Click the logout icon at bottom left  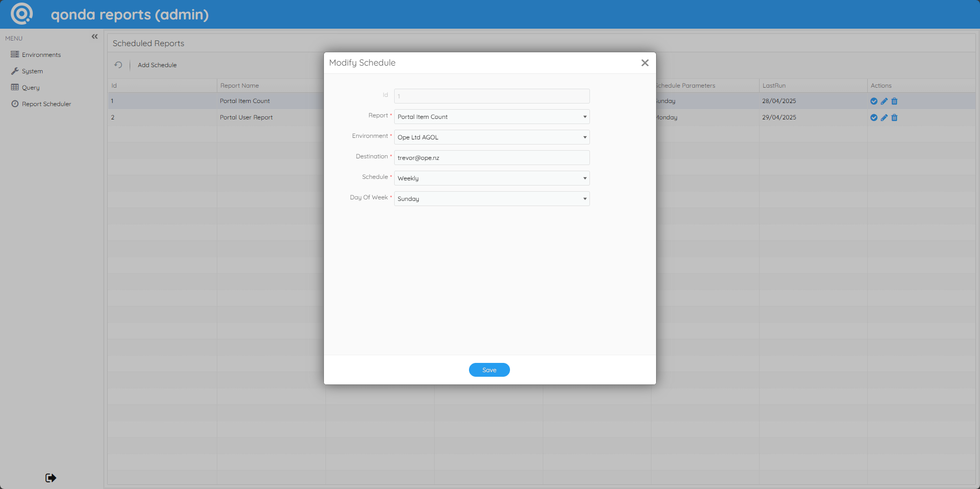pos(51,478)
